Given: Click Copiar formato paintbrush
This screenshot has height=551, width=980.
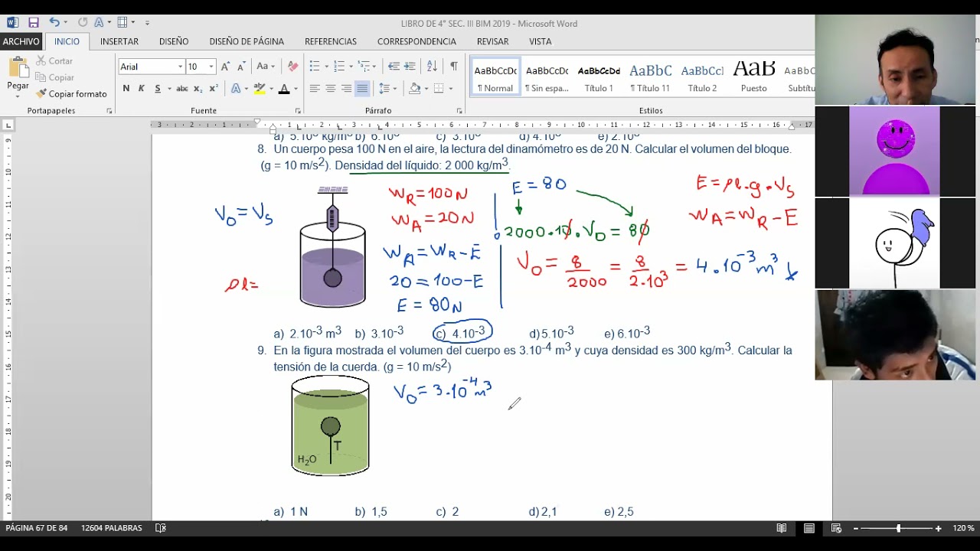Looking at the screenshot, I should pos(70,94).
